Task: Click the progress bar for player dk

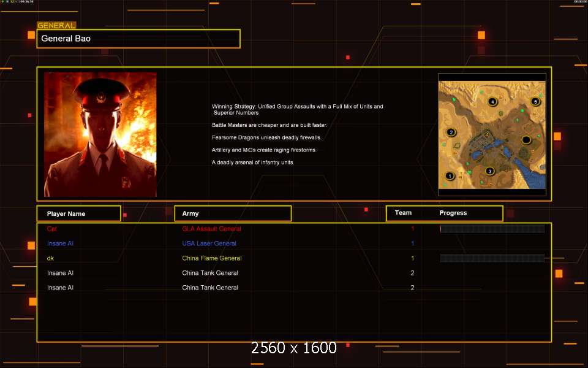Action: click(492, 258)
